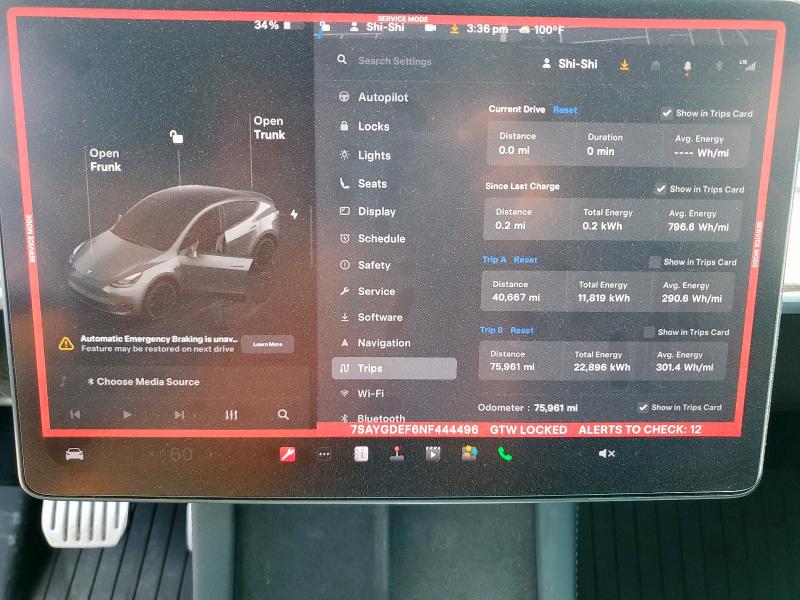Tap the HomeLink garage icon
The width and height of the screenshot is (800, 600).
click(656, 65)
